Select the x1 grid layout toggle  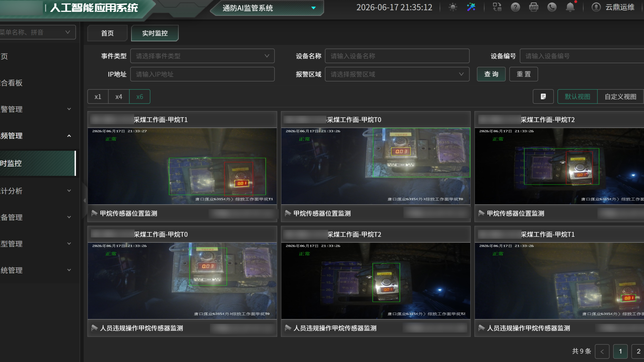[x=98, y=96]
